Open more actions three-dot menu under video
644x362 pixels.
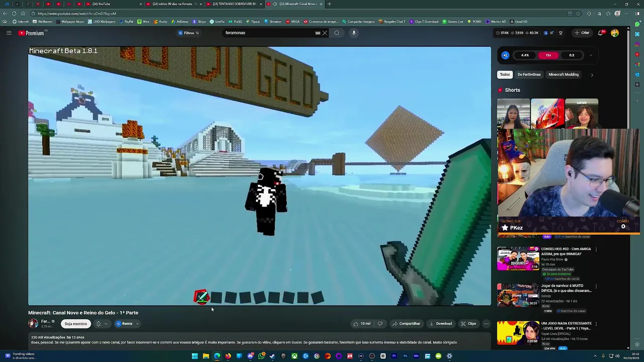(486, 324)
